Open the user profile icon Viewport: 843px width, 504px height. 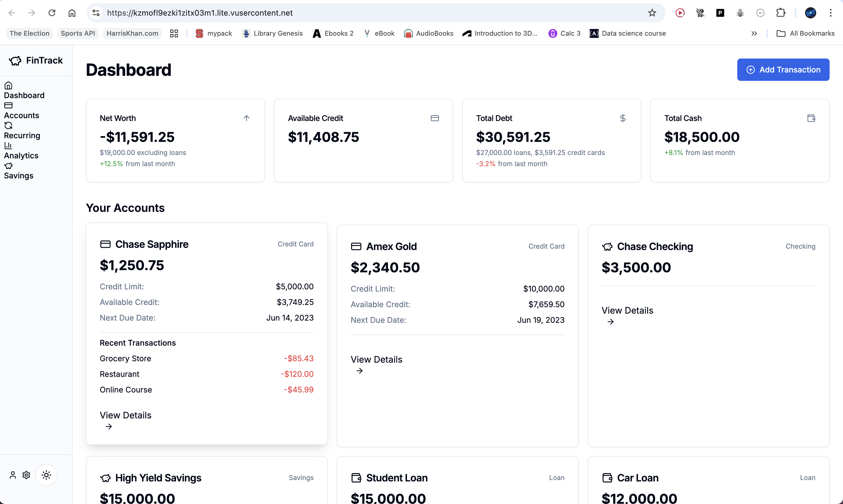[x=13, y=475]
